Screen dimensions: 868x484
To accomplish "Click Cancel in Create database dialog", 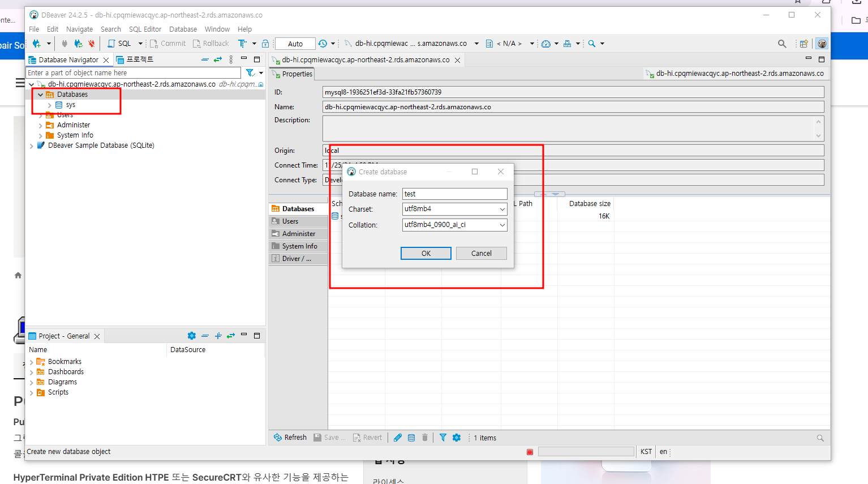I will point(482,253).
